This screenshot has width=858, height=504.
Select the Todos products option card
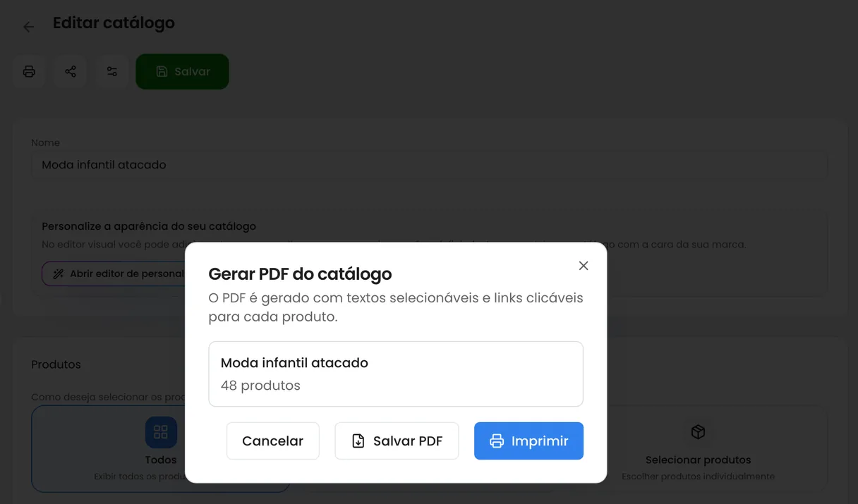[x=161, y=448]
